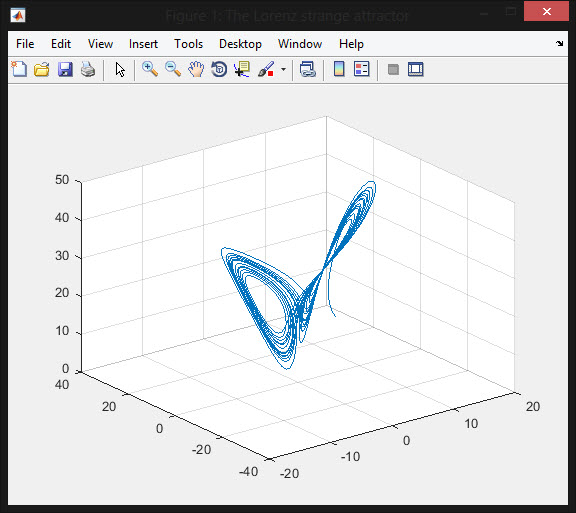Insert Colorbar via toolbar icon
The width and height of the screenshot is (576, 513).
pos(339,69)
